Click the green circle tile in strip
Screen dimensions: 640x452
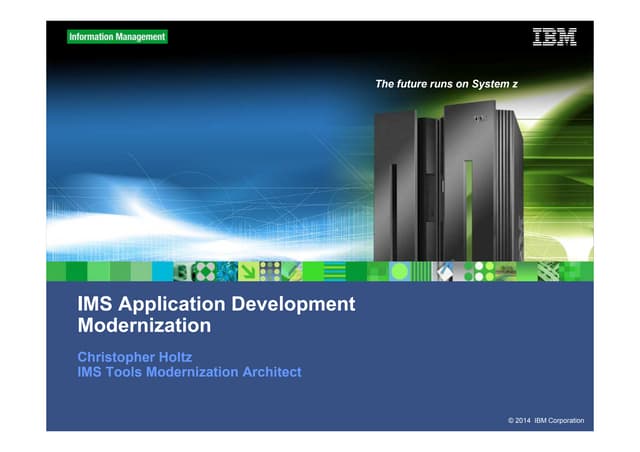[x=400, y=271]
